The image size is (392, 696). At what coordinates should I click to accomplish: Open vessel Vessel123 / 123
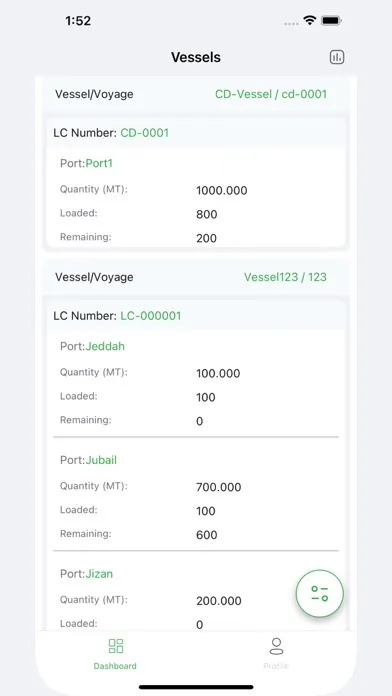pos(285,277)
